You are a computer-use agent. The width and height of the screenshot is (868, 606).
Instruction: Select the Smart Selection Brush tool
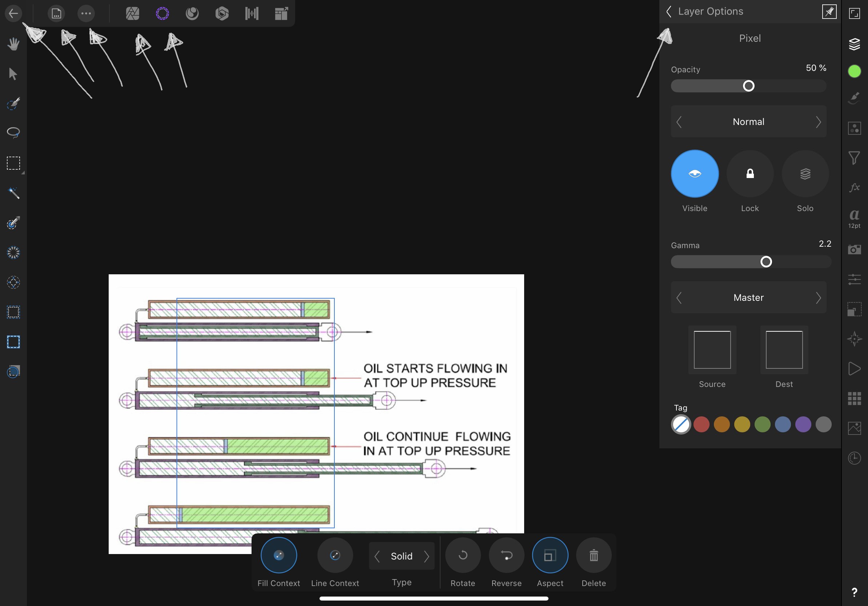pyautogui.click(x=13, y=103)
